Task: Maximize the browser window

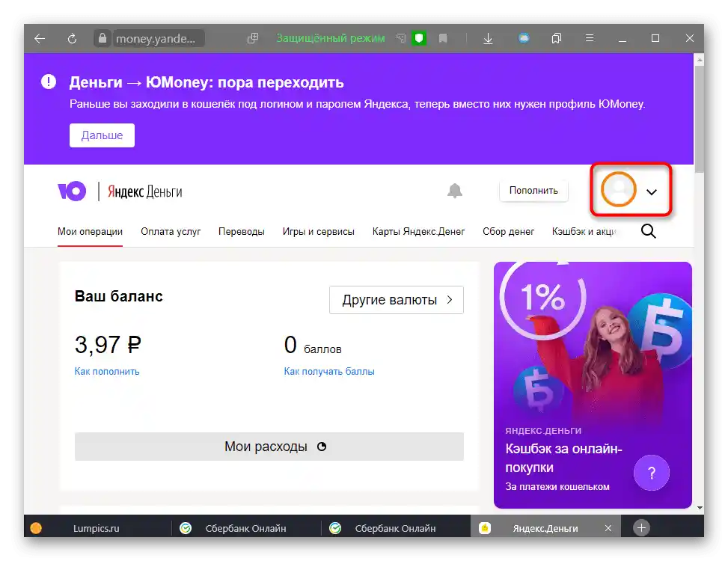Action: (x=655, y=38)
